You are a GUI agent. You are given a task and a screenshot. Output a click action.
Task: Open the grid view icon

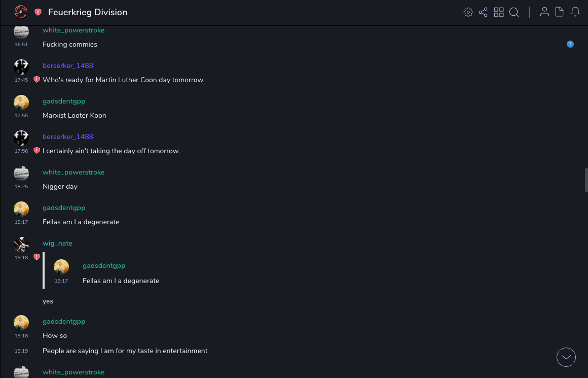click(499, 12)
